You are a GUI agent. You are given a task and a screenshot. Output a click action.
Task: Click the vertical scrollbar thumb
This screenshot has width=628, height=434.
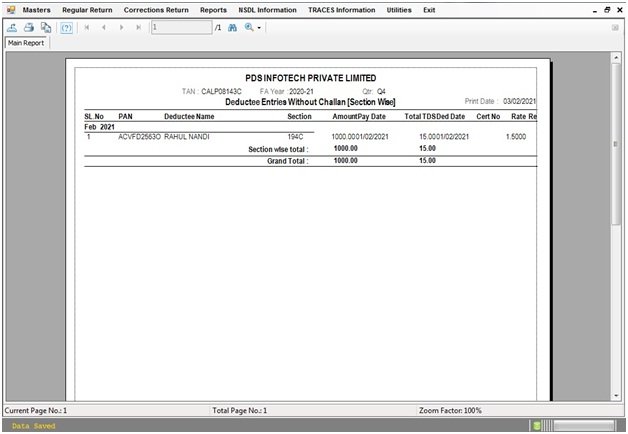point(616,144)
